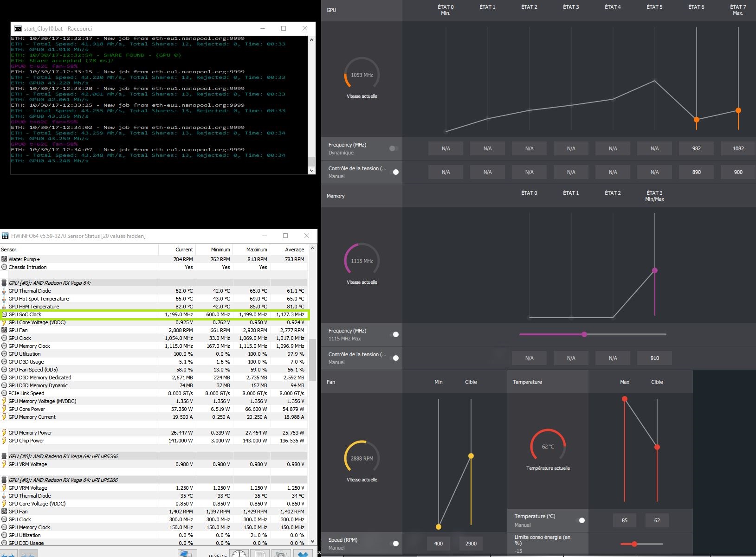Open HWiNFO settings via the gear icon
This screenshot has width=756, height=557.
tap(280, 554)
